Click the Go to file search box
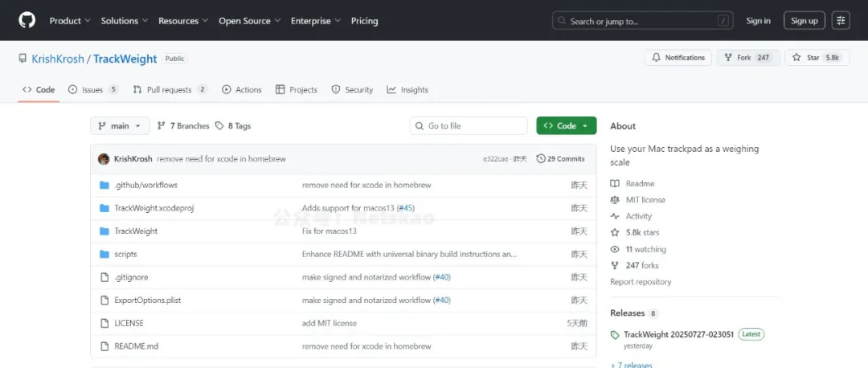Screen dimensions: 868x368 point(469,125)
